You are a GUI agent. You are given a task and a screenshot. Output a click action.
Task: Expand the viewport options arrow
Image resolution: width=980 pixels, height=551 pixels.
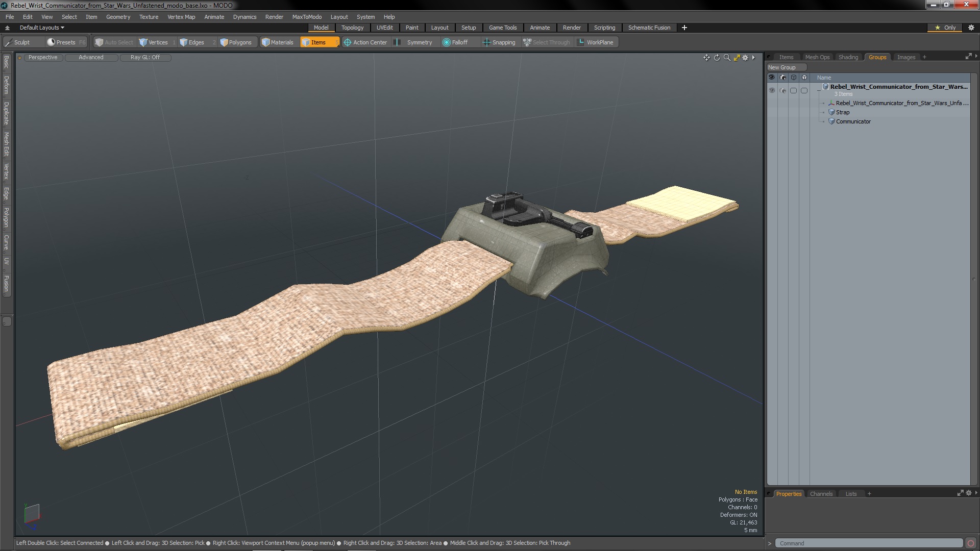753,58
